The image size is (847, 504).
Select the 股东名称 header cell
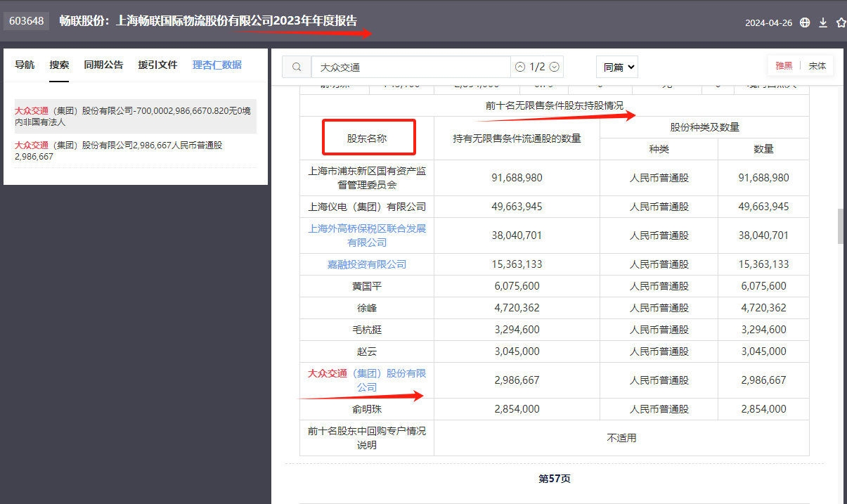367,138
